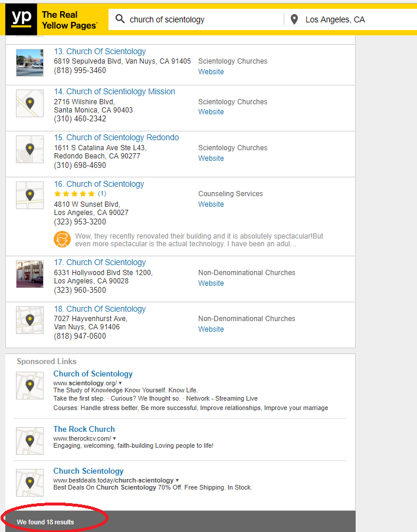The height and width of the screenshot is (532, 417).
Task: Click the search magnifier icon
Action: (x=120, y=19)
